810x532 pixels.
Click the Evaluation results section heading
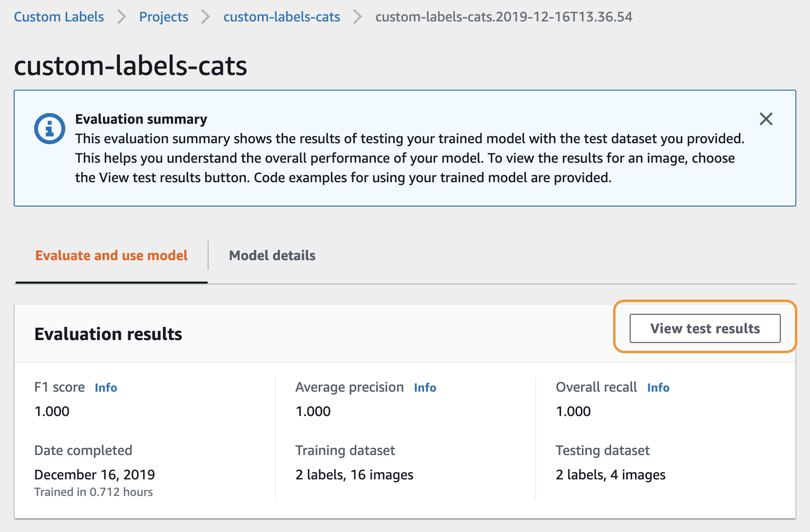108,334
